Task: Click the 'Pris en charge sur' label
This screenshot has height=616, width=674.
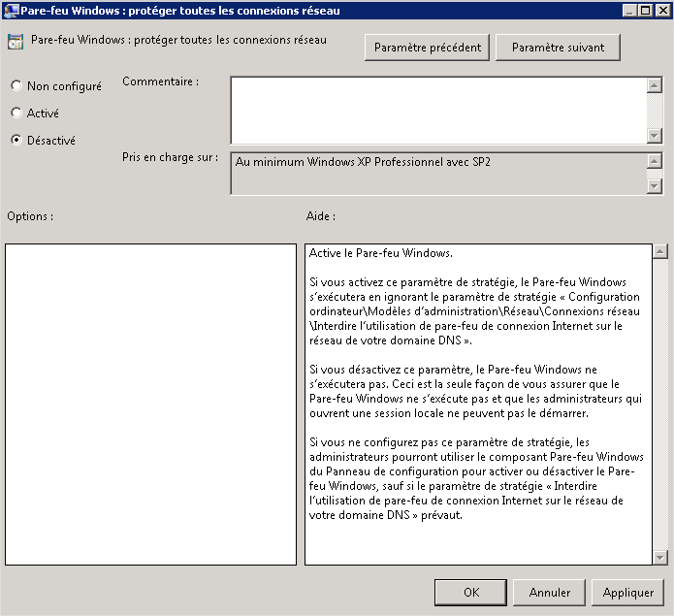Action: [x=171, y=157]
